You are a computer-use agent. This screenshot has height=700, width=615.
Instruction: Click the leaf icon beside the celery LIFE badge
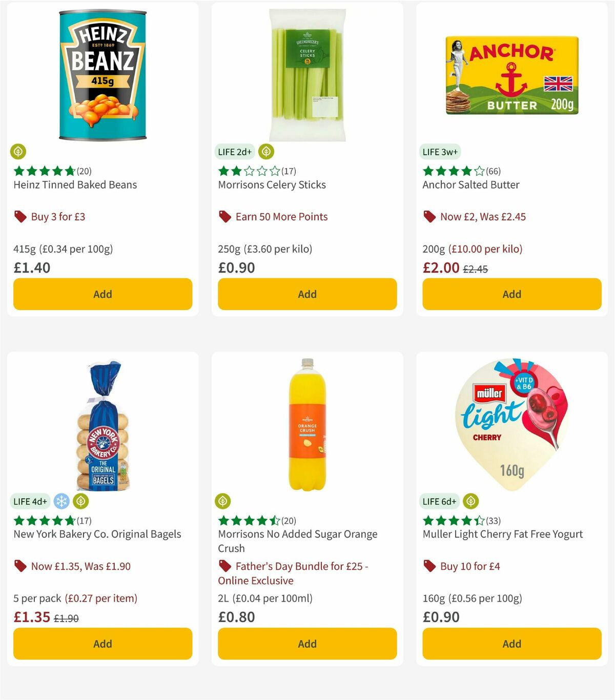pos(265,152)
